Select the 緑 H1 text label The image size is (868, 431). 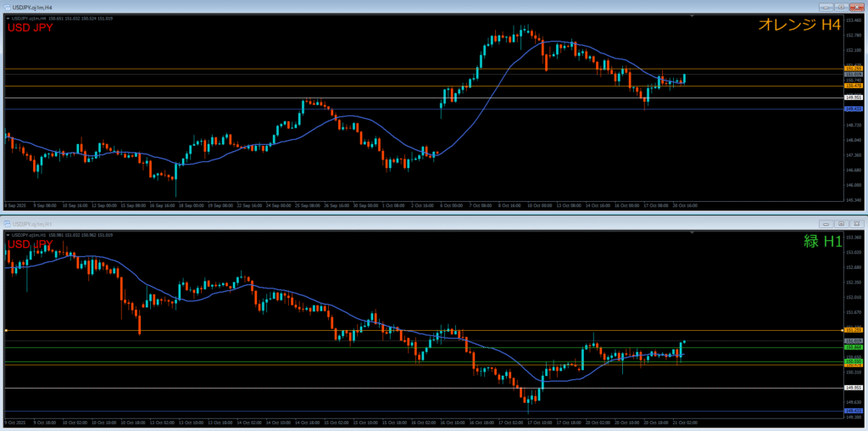(x=821, y=242)
